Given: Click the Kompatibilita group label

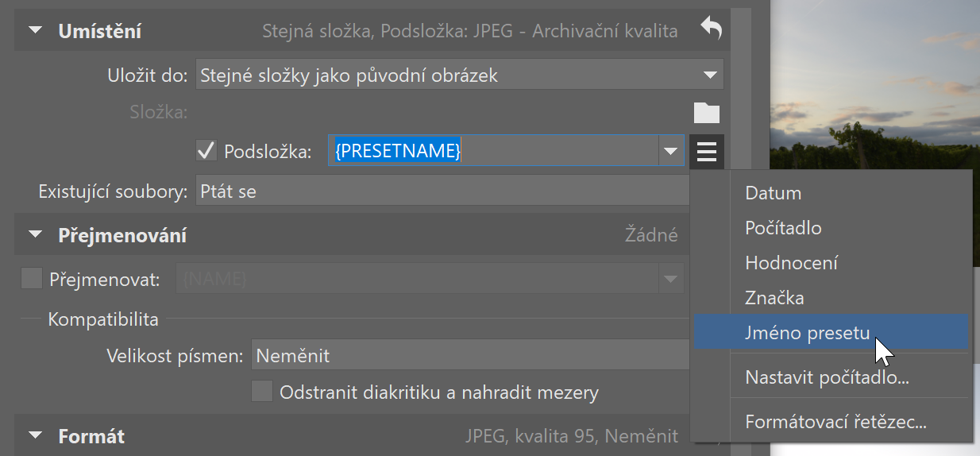Looking at the screenshot, I should click(x=103, y=319).
